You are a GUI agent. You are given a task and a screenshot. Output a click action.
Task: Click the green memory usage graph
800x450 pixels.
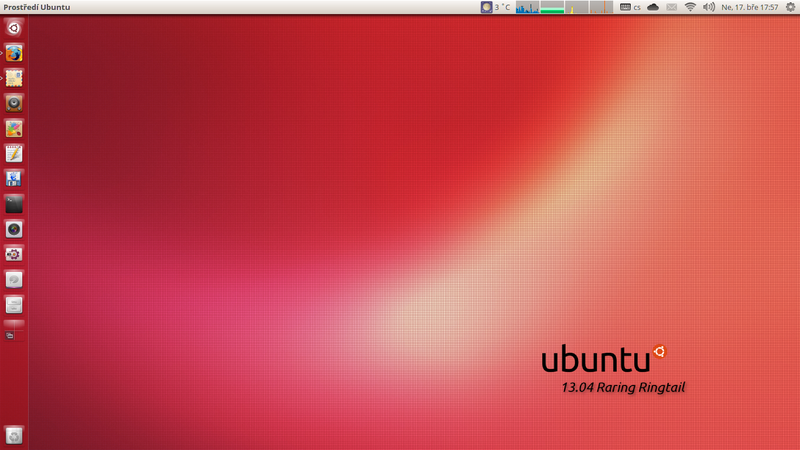click(x=552, y=7)
